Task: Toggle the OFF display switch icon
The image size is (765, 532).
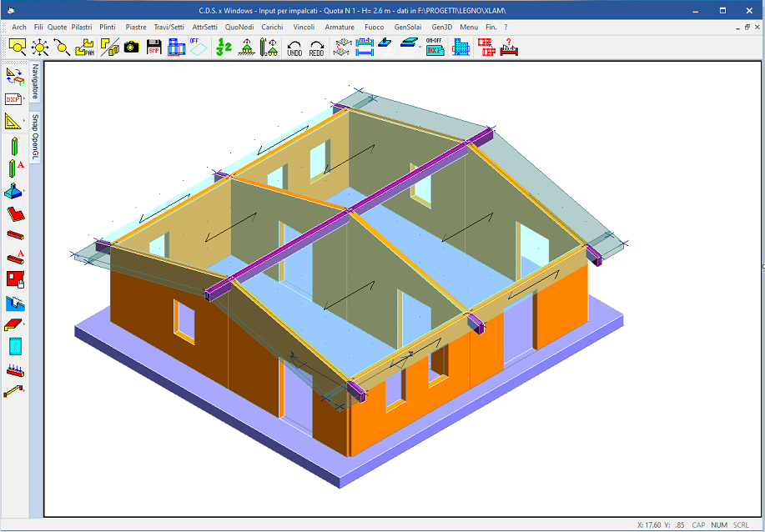Action: click(x=198, y=47)
